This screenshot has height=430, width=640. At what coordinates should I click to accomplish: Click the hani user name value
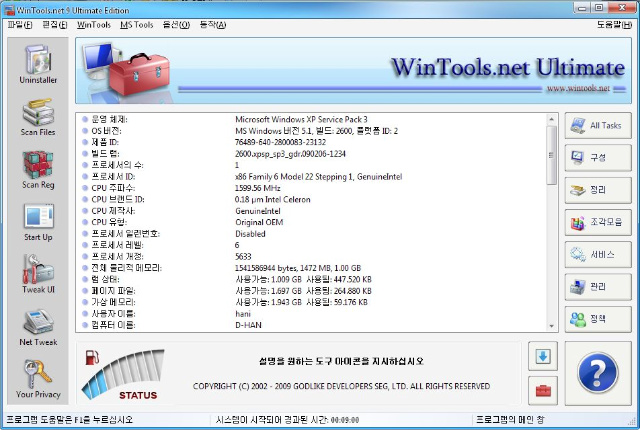pos(243,314)
